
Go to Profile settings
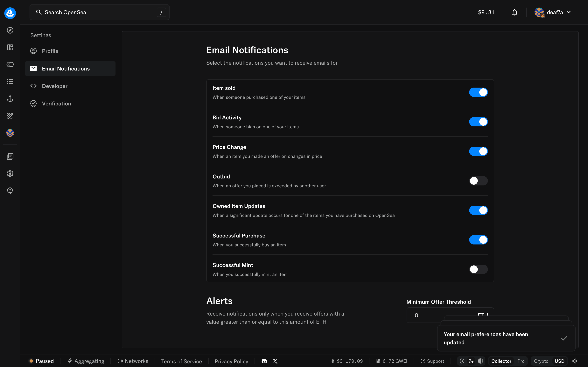(50, 51)
